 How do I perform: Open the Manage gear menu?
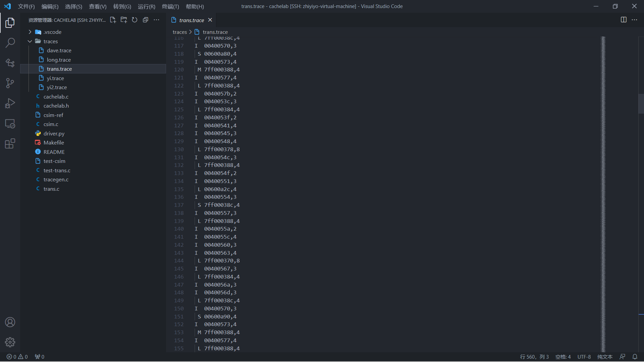pos(10,342)
